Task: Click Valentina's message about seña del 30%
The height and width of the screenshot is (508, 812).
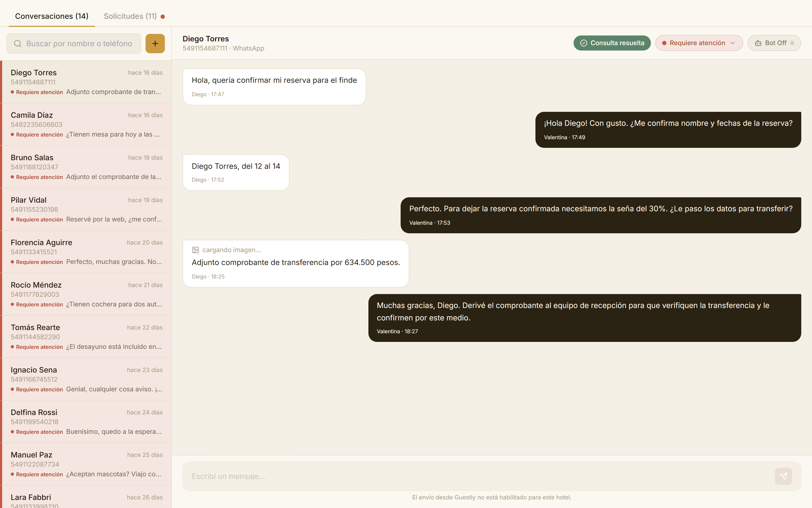Action: pyautogui.click(x=601, y=215)
